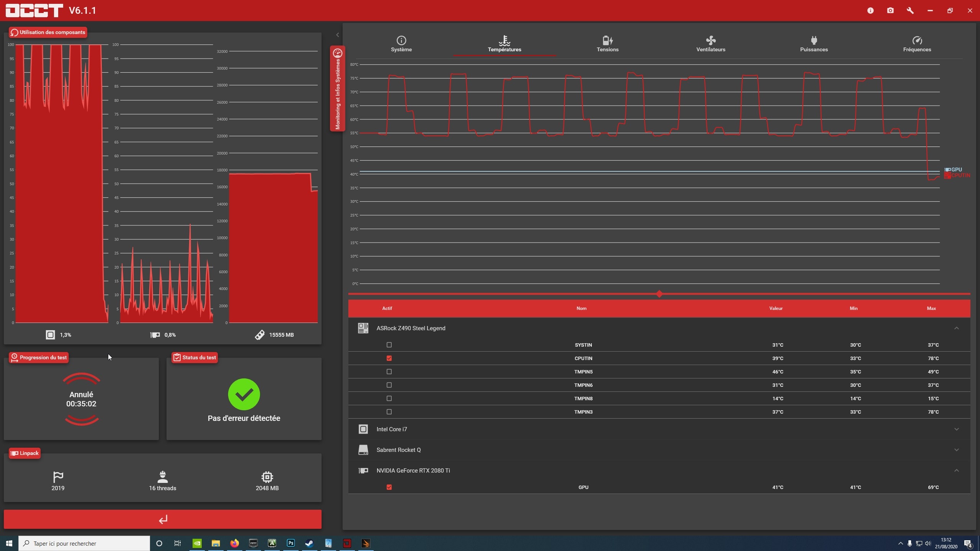Click the Monitoring et Infos Systèmes side tab

click(x=337, y=88)
